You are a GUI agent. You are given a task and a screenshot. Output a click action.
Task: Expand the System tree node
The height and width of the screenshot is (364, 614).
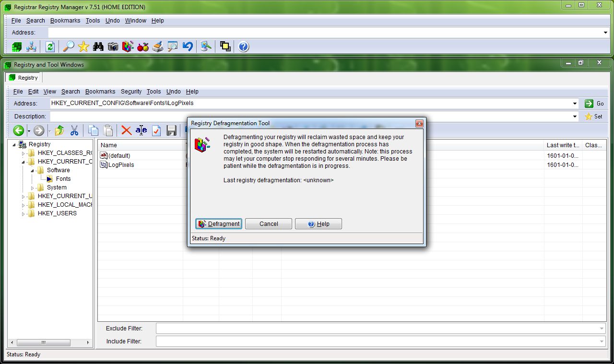[x=32, y=188]
